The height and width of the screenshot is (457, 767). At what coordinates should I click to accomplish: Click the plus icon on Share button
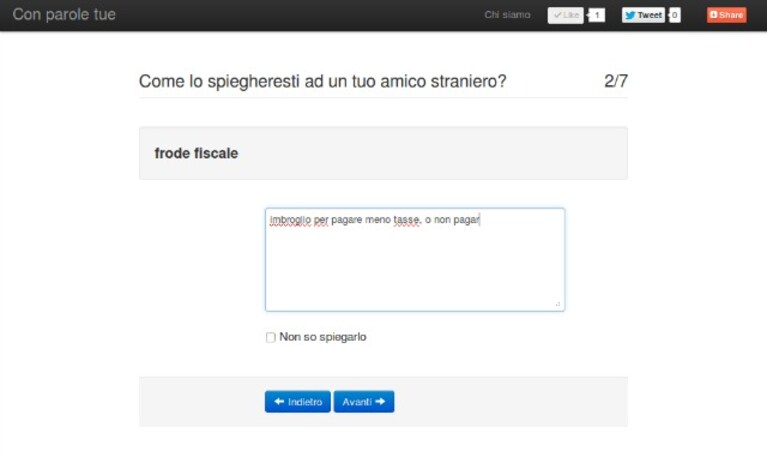tap(714, 15)
